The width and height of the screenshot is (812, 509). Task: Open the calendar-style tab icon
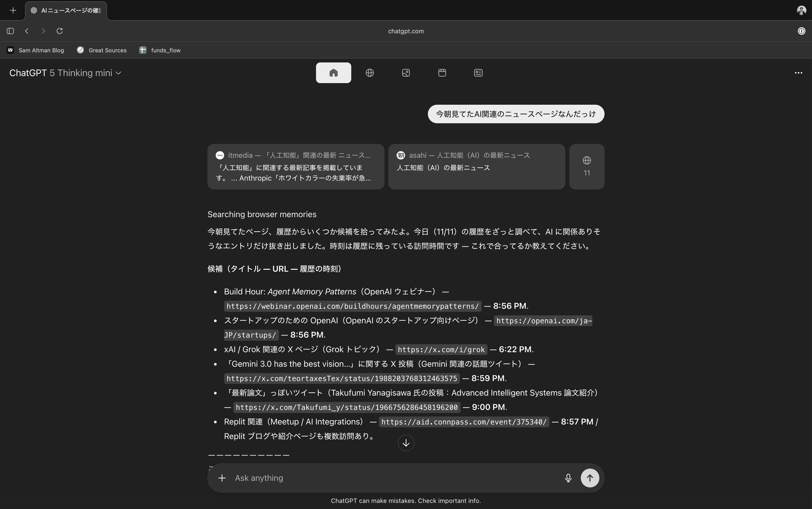[x=442, y=73]
